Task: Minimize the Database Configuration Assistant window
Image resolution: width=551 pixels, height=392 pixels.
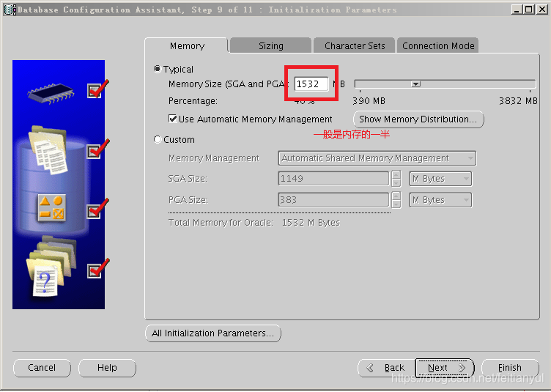Action: 517,10
